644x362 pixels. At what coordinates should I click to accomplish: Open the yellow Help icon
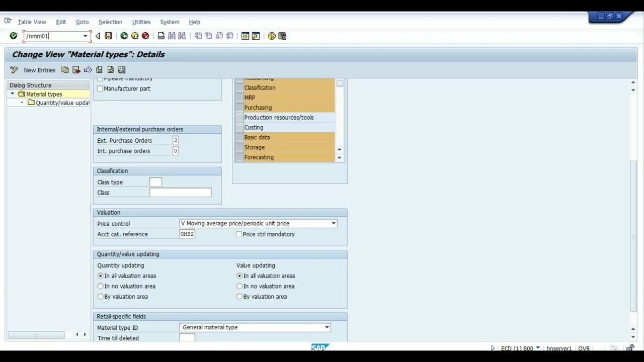pos(272,36)
